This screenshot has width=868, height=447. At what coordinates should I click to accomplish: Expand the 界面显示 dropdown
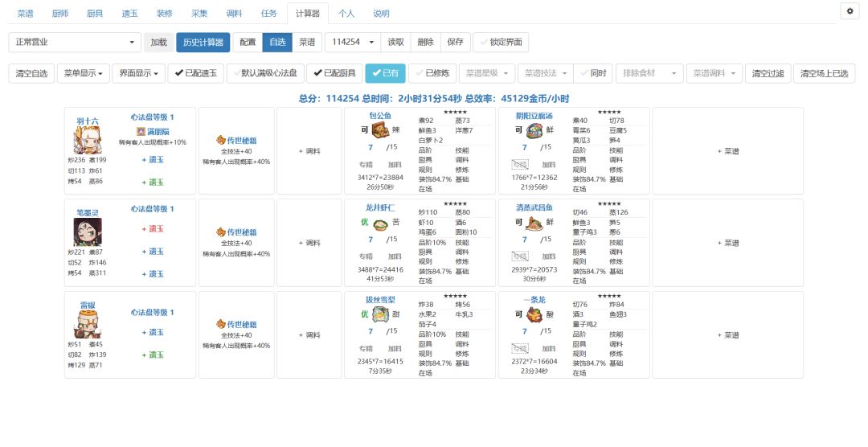(139, 73)
